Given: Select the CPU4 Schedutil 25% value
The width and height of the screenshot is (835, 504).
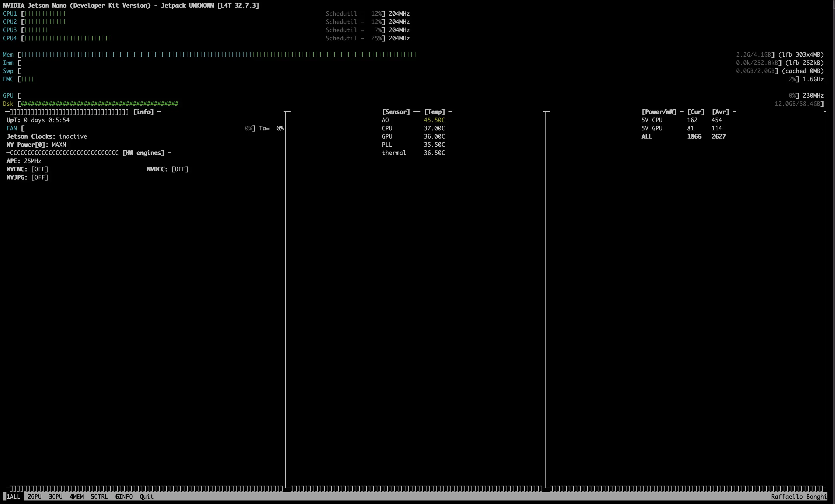Looking at the screenshot, I should (376, 38).
